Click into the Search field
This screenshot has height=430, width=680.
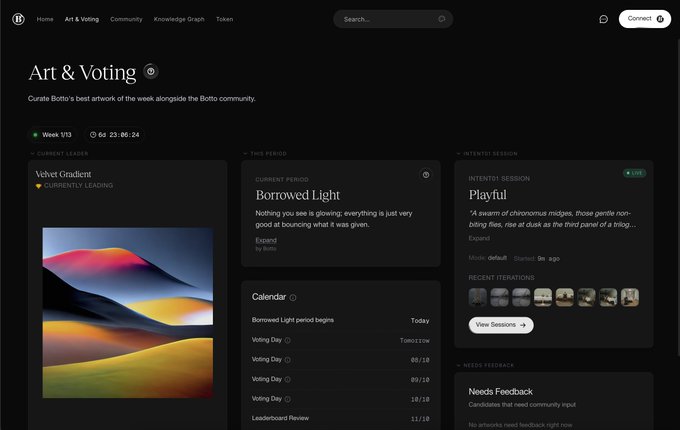388,19
